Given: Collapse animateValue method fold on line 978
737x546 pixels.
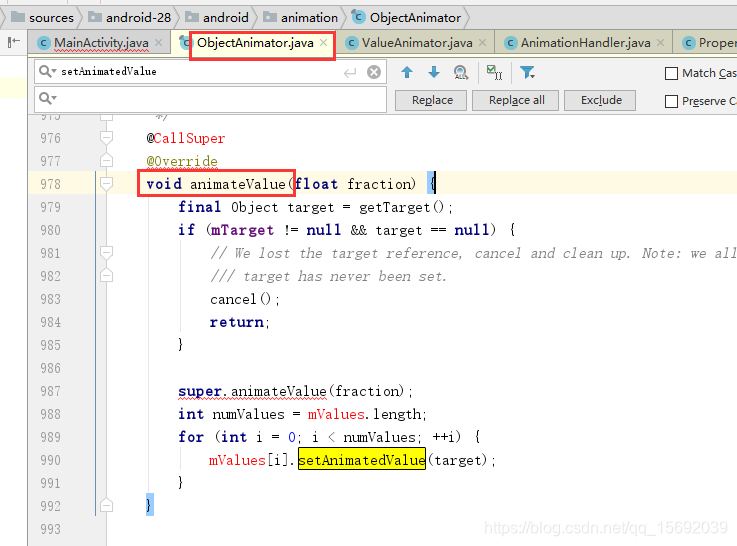Looking at the screenshot, I should tap(107, 184).
